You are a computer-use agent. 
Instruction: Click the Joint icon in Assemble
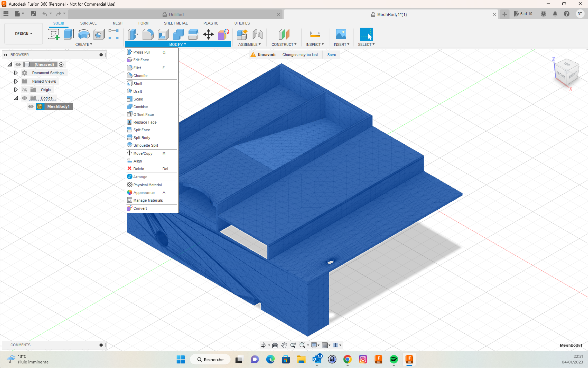coord(258,34)
